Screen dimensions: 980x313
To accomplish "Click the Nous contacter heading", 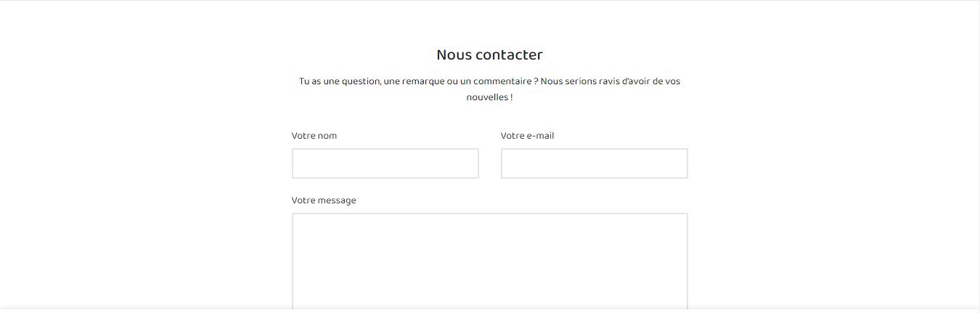I will pyautogui.click(x=489, y=54).
